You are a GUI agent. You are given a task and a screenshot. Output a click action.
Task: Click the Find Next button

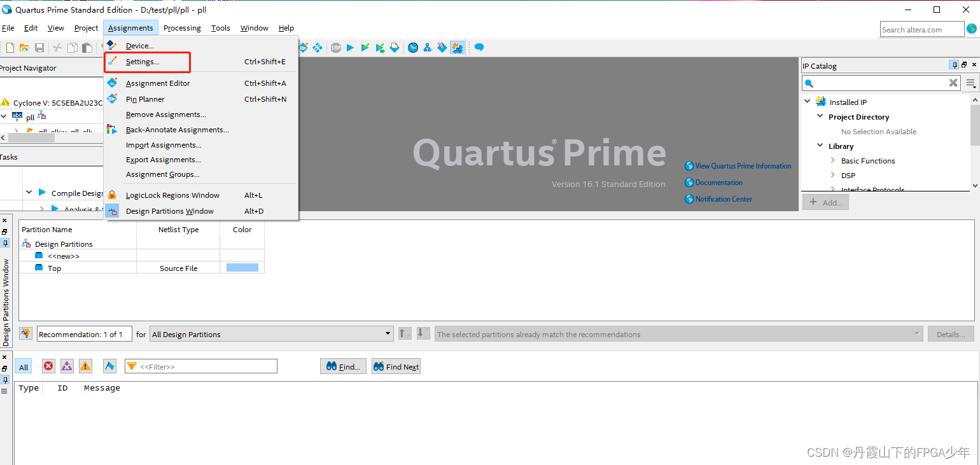[x=396, y=366]
